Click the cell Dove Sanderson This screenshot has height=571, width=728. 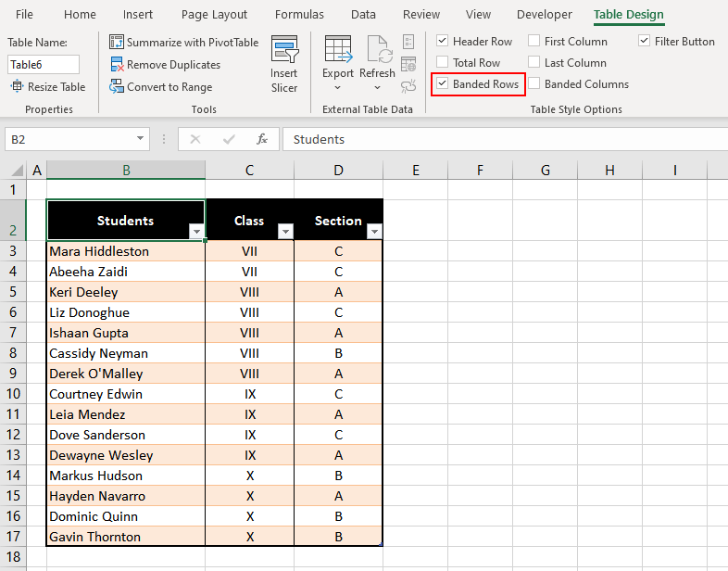click(x=126, y=435)
